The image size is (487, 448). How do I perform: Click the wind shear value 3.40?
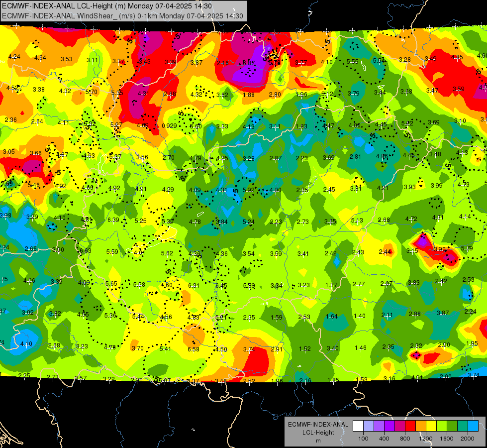332,348
